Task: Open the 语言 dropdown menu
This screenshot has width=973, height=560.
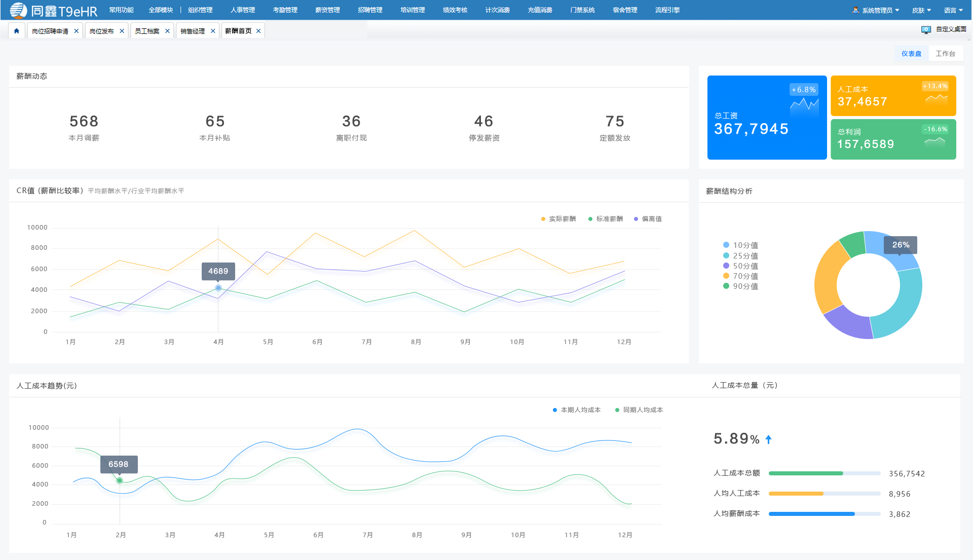Action: pyautogui.click(x=953, y=10)
